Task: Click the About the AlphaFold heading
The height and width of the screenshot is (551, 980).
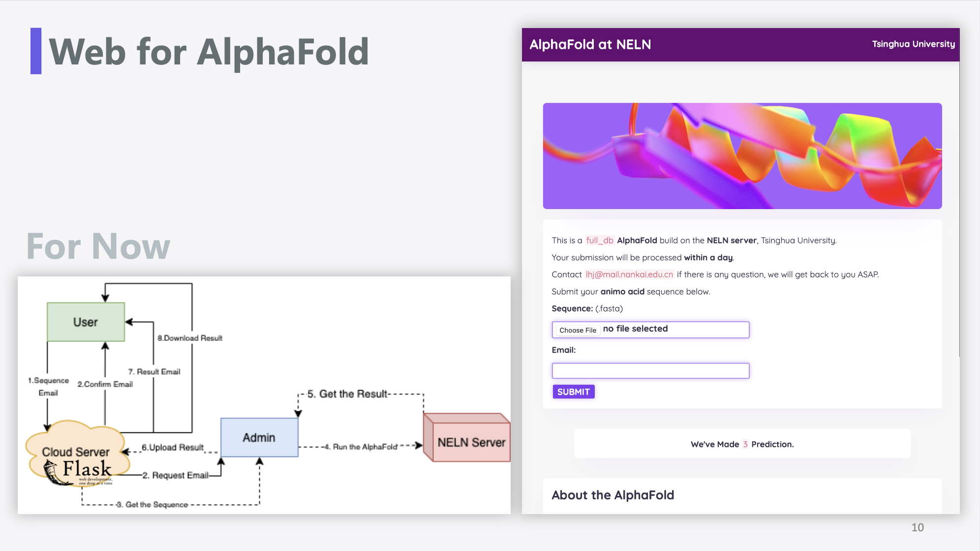Action: coord(612,495)
